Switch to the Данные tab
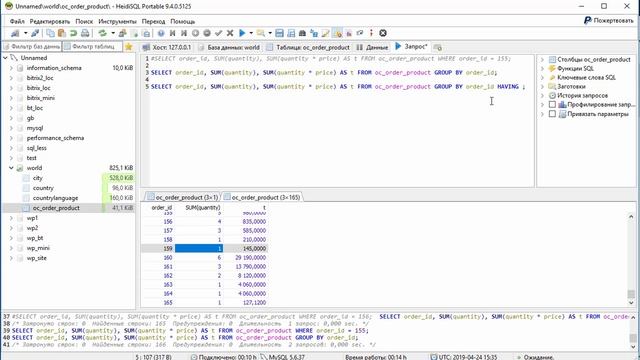The width and height of the screenshot is (640, 360). [x=372, y=47]
